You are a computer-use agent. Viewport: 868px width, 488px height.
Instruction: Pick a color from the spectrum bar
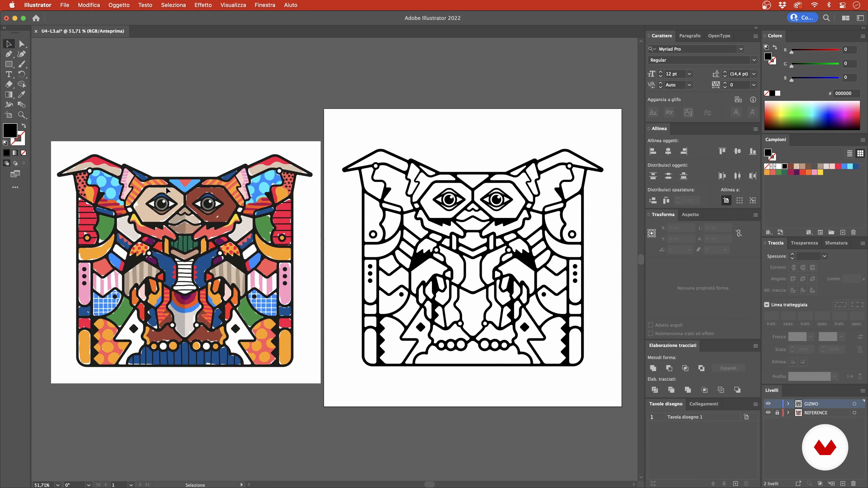[812, 115]
